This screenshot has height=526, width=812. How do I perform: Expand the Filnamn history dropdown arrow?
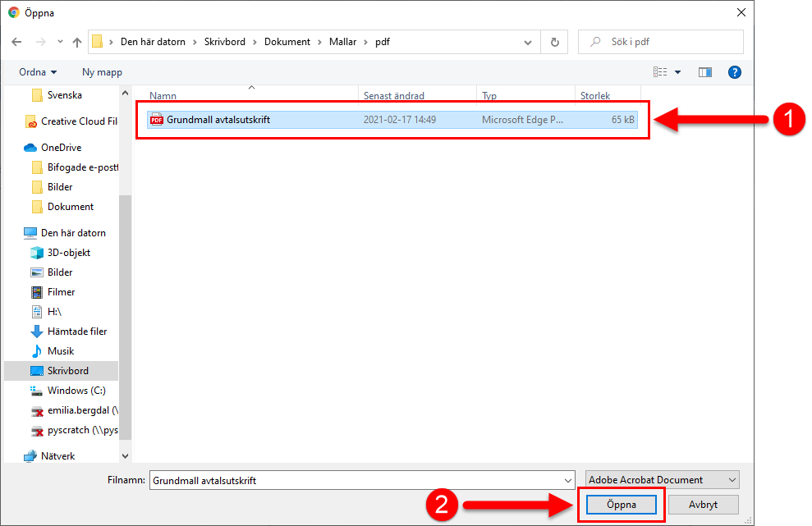568,480
